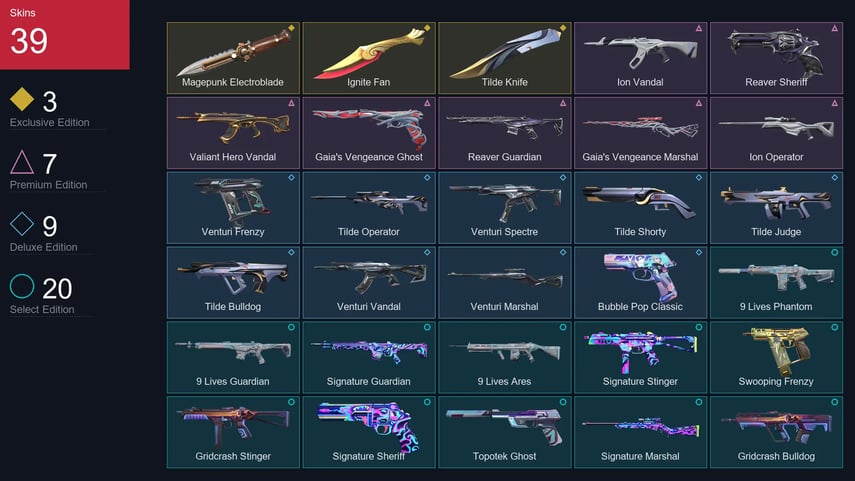Pick the Valiant Hero Vandal skin
This screenshot has height=481, width=855.
[x=233, y=133]
